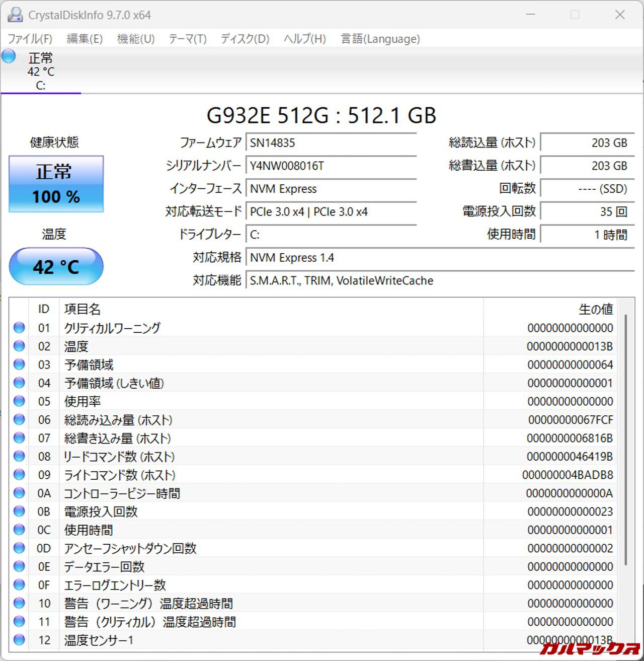Open the ファイル(F) menu

pos(30,39)
